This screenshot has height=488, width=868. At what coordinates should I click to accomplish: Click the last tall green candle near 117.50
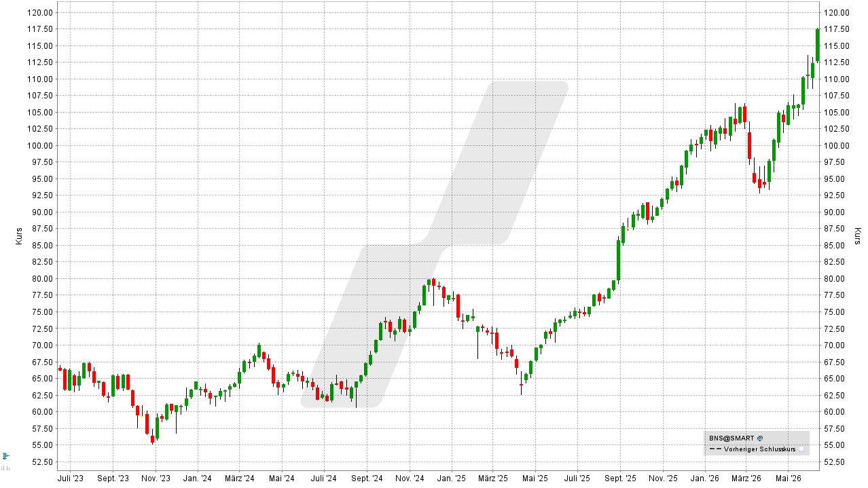818,45
